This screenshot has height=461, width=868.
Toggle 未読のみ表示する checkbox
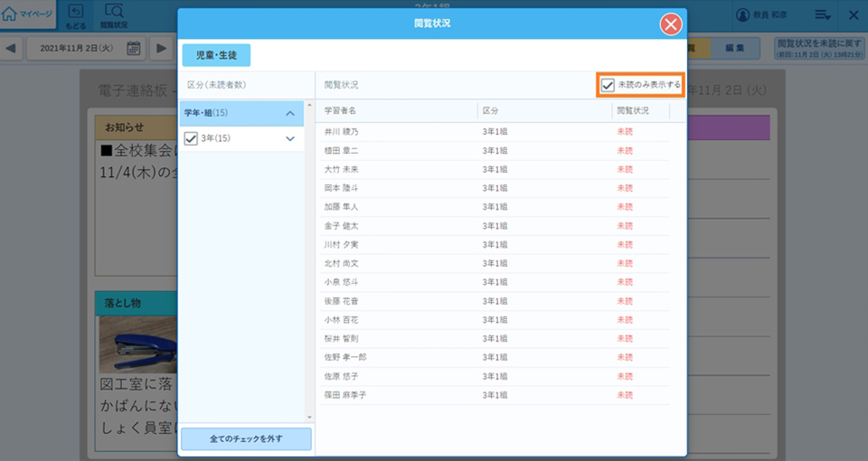[609, 85]
